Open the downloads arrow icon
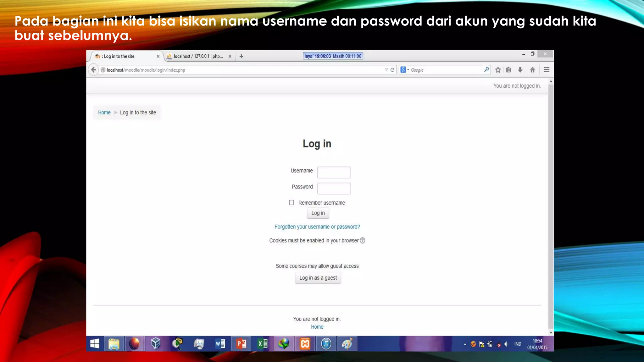This screenshot has width=644, height=362. click(x=520, y=70)
